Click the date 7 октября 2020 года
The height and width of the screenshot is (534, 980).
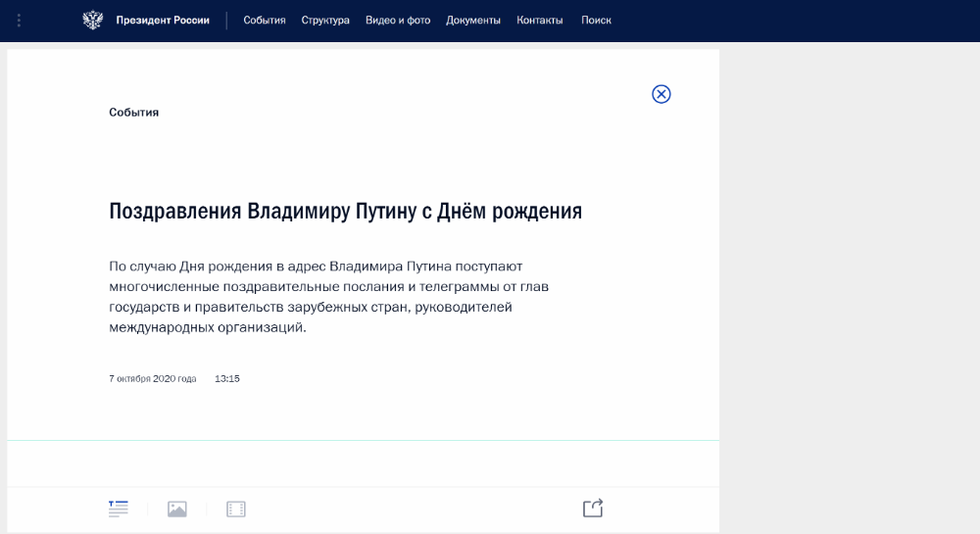coord(153,378)
